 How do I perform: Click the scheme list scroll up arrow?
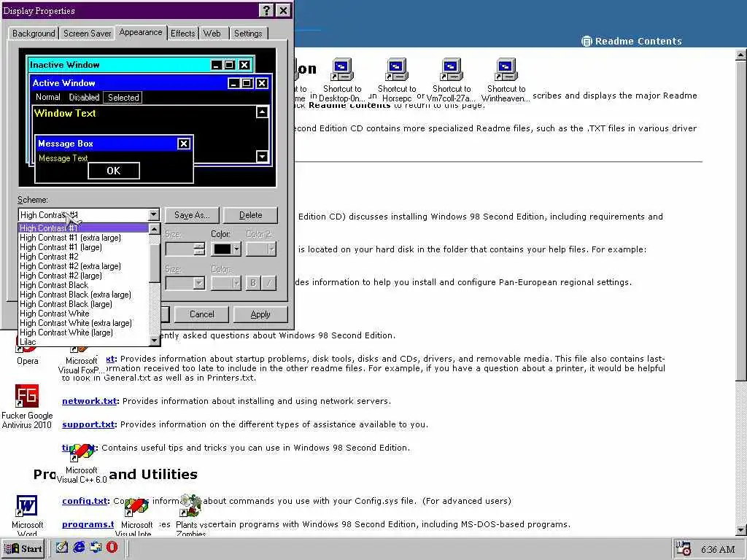[x=155, y=229]
